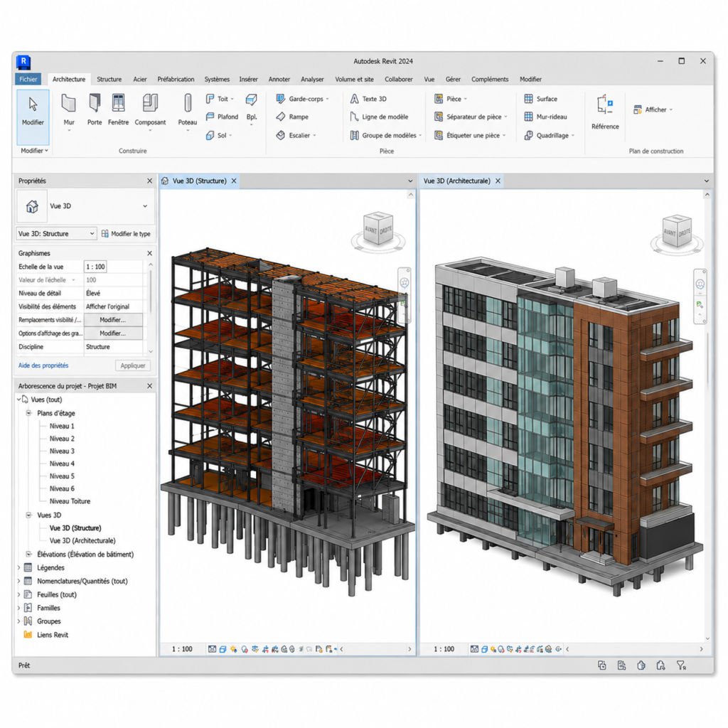Viewport: 728px width, 728px height.
Task: Click the Mur-rideau curtain wall tool
Action: tap(545, 117)
